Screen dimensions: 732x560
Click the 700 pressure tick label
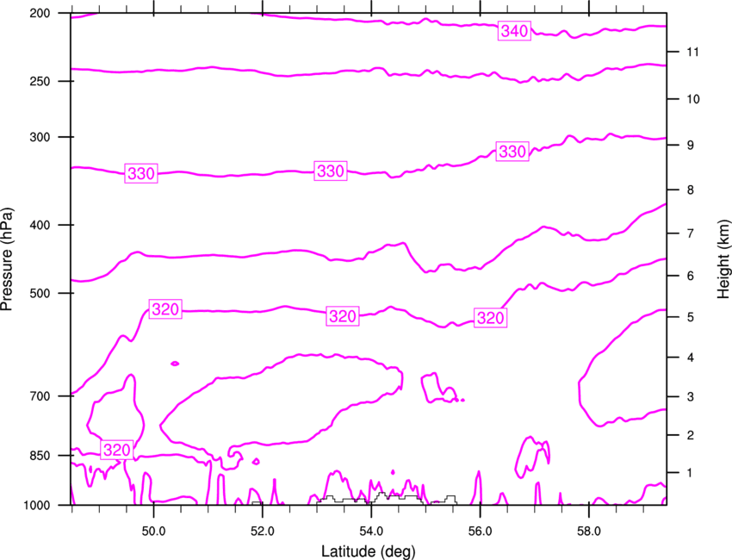pyautogui.click(x=40, y=396)
